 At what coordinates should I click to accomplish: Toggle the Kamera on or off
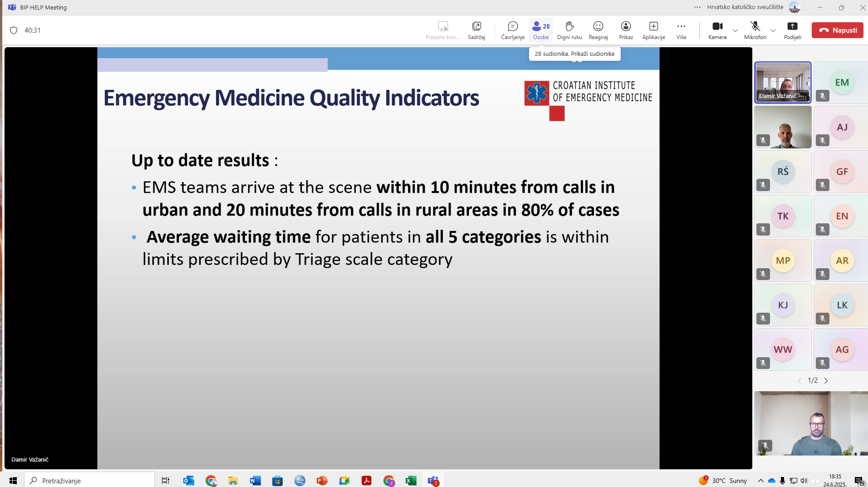point(717,30)
